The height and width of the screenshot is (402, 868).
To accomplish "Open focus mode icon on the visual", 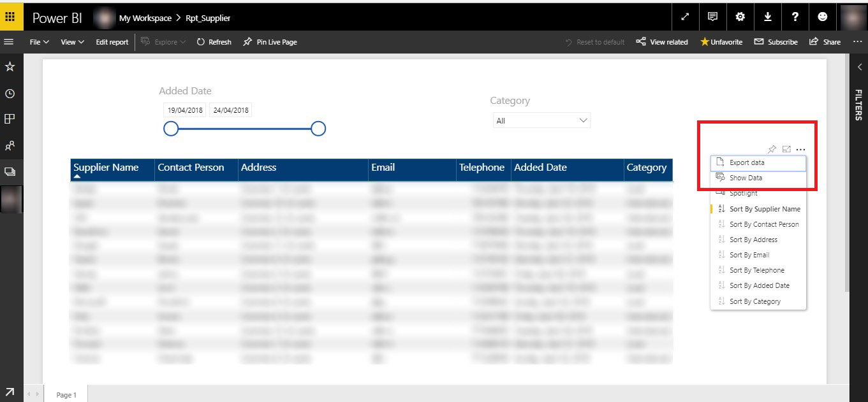I will [786, 149].
